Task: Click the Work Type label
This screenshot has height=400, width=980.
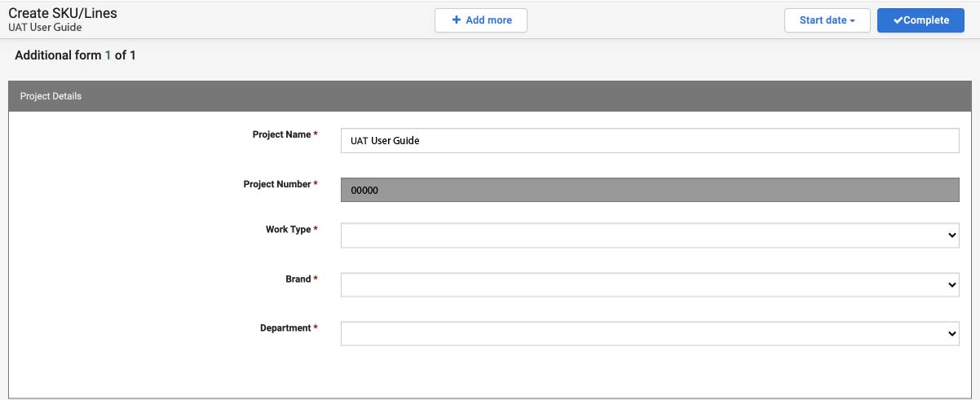Action: point(288,230)
